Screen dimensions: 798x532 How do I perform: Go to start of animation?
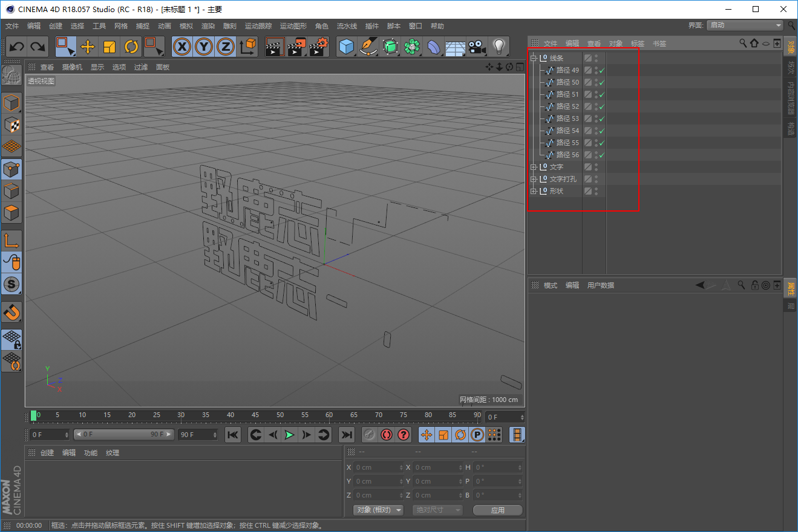pos(233,435)
